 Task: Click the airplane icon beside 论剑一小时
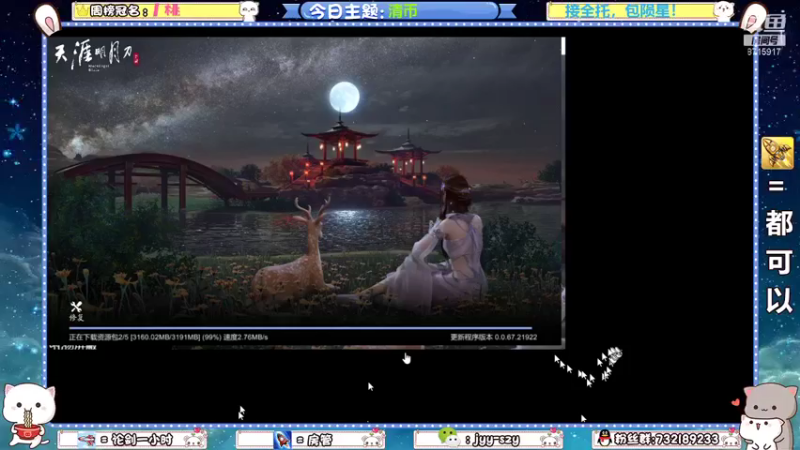[87, 439]
